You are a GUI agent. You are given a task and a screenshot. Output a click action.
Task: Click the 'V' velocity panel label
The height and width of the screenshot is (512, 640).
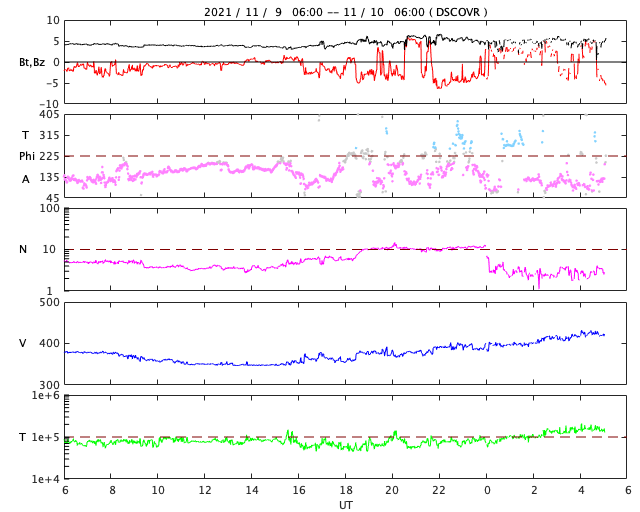coord(23,343)
